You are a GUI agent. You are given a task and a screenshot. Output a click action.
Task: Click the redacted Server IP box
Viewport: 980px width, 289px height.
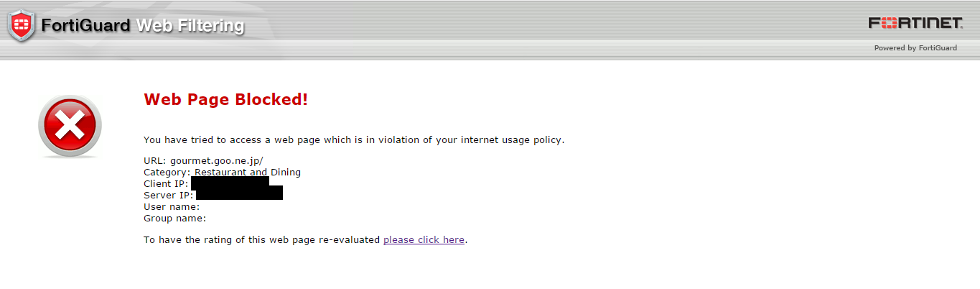point(239,193)
